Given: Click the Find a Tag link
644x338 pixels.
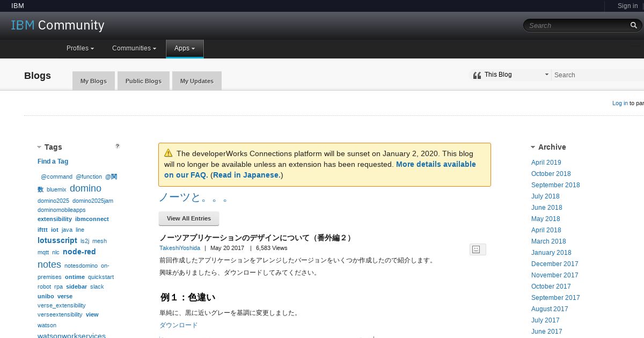Looking at the screenshot, I should tap(53, 161).
